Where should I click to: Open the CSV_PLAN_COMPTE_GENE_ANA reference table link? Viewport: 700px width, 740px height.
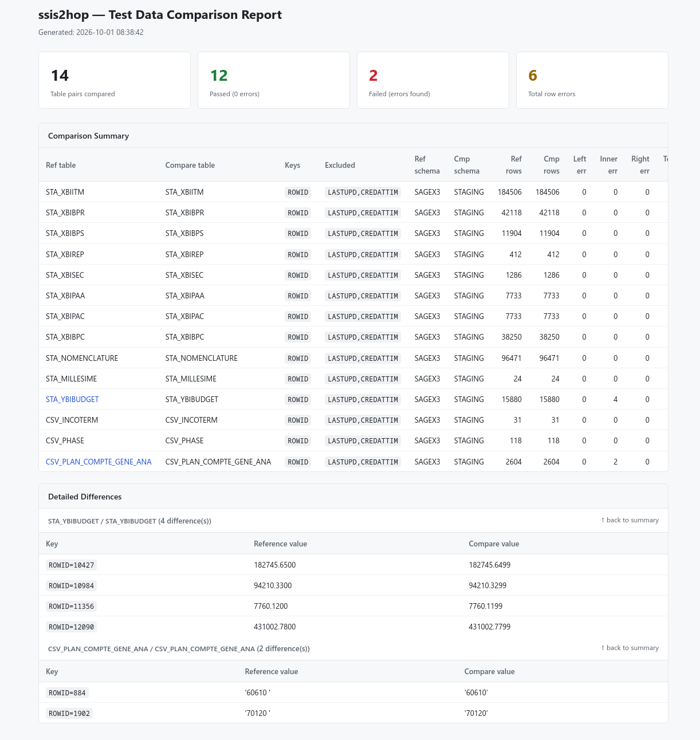click(99, 462)
